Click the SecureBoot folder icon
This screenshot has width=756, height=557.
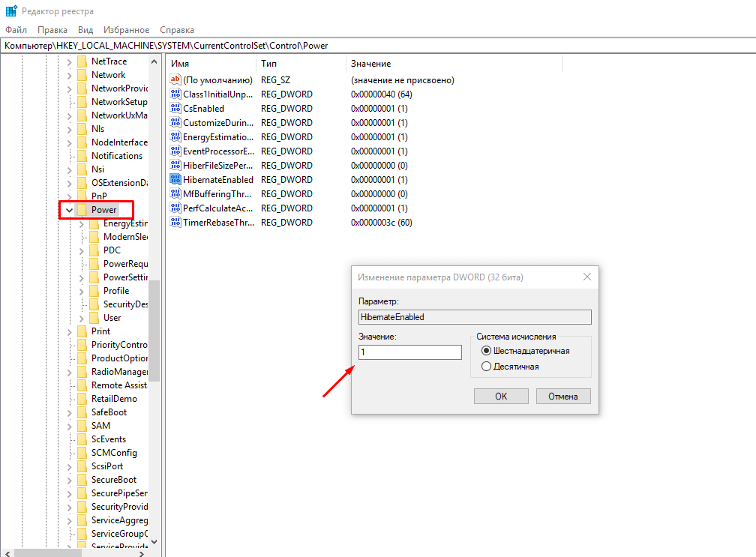coord(82,480)
